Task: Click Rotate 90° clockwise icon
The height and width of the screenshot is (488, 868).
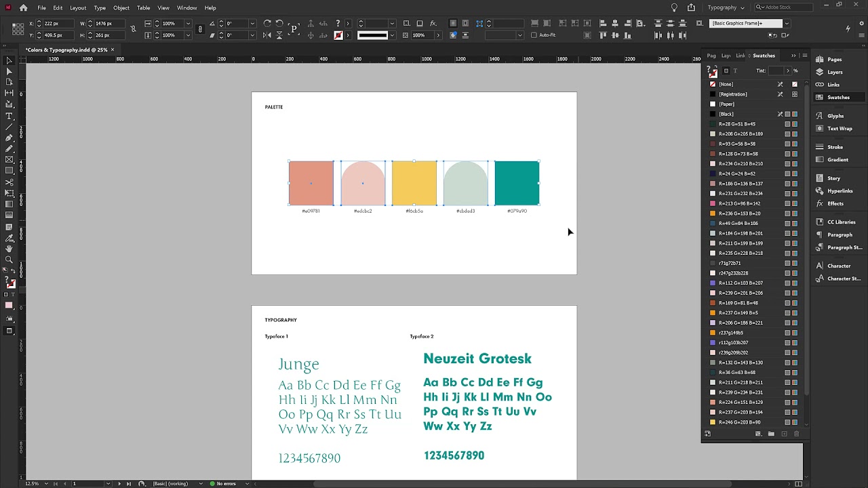Action: 267,23
